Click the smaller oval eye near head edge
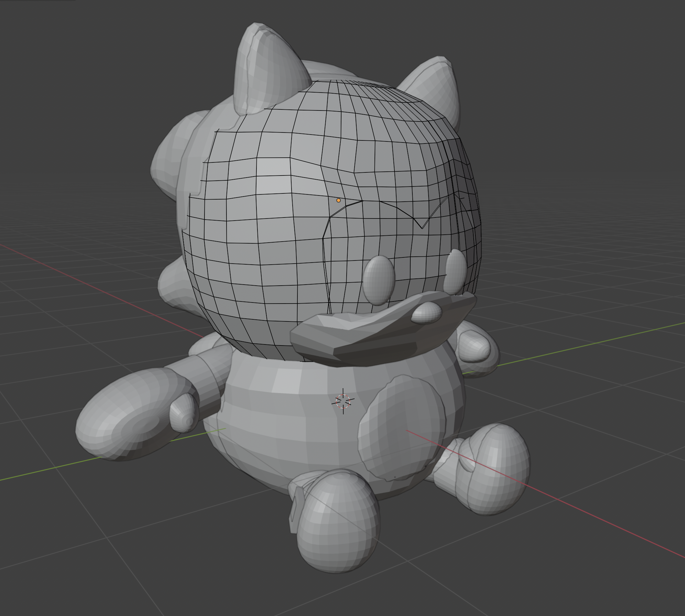 [455, 271]
